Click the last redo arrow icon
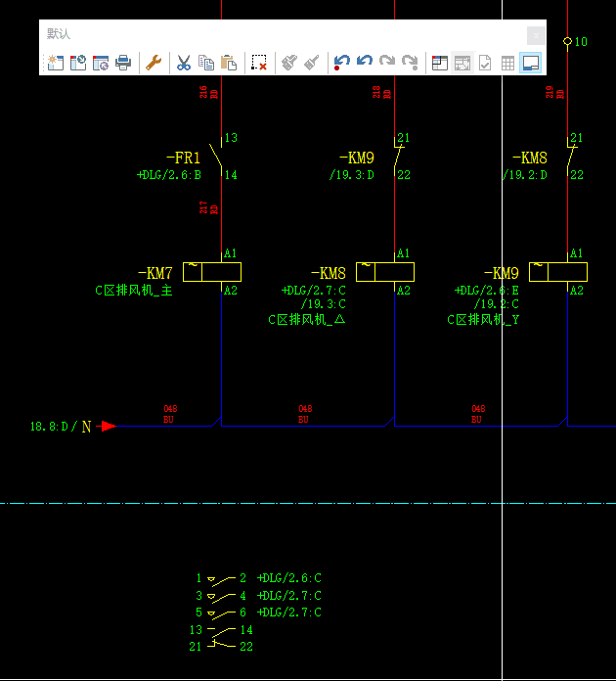The width and height of the screenshot is (616, 681). (x=411, y=64)
